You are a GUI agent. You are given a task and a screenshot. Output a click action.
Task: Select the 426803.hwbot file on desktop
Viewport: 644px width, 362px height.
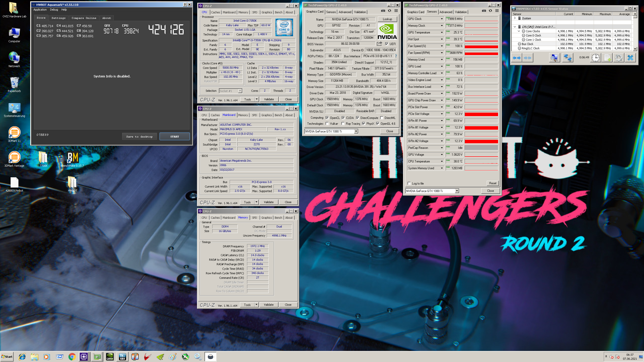[x=14, y=184]
